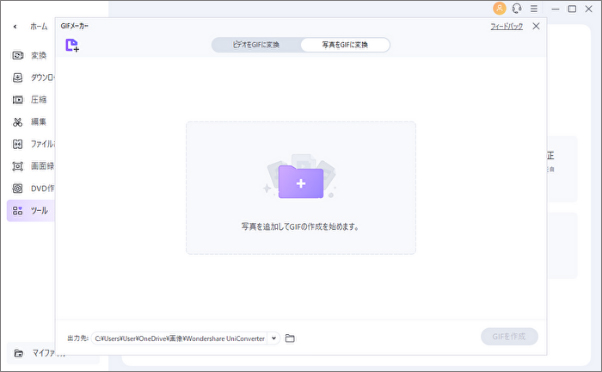Viewport: 602px width, 372px height.
Task: Click the add file icon in GIF maker
Action: point(72,45)
